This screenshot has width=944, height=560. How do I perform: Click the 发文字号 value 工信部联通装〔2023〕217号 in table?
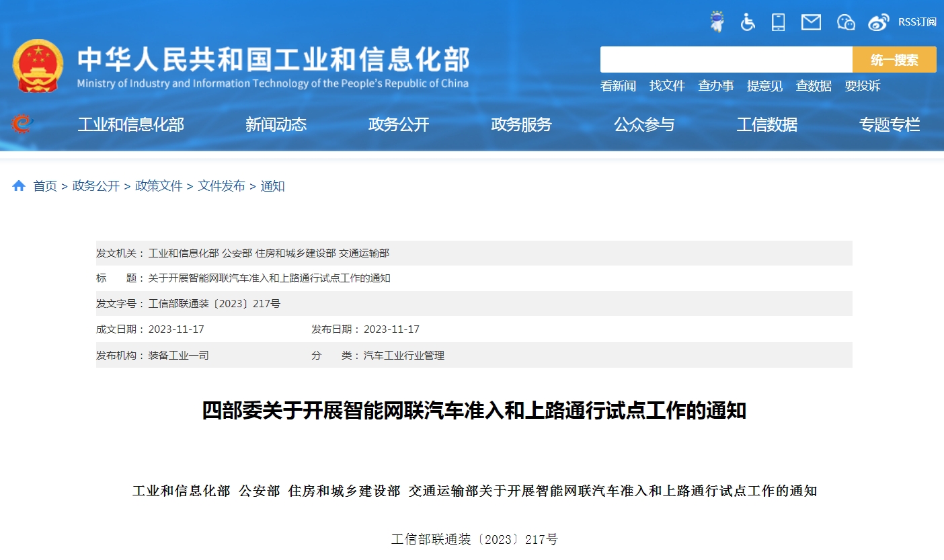point(214,304)
